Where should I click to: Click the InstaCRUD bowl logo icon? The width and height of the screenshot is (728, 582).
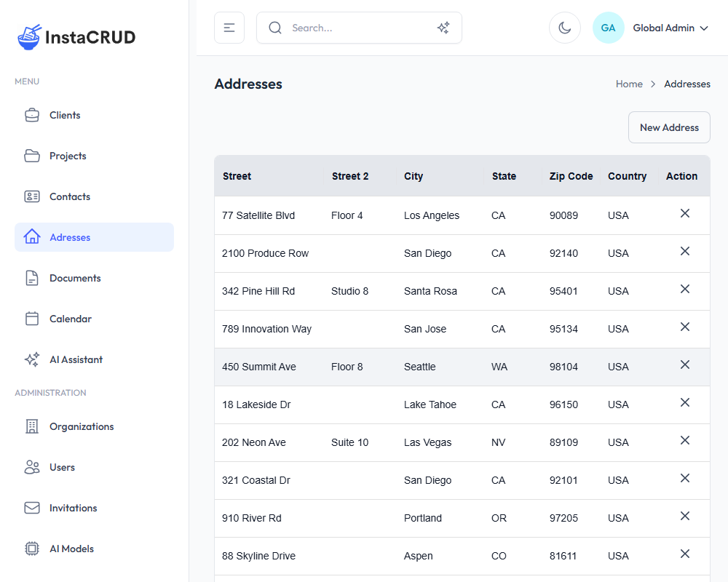click(30, 37)
